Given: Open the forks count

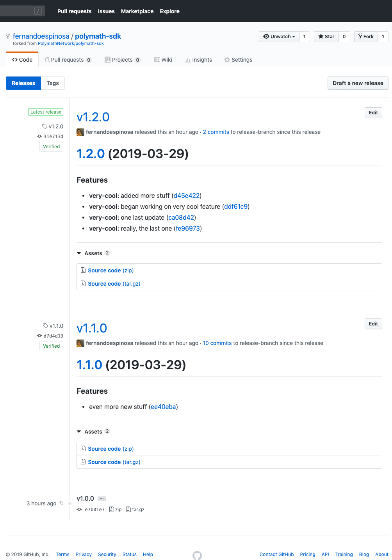Looking at the screenshot, I should [x=383, y=37].
